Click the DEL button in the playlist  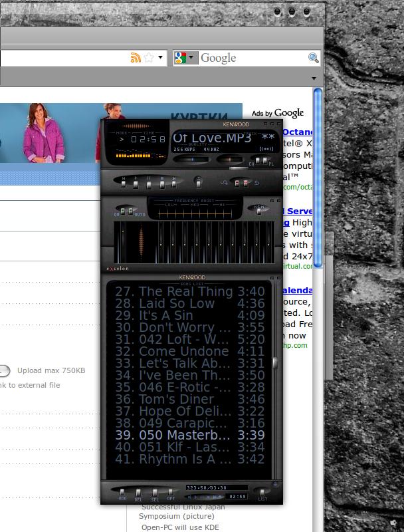[x=138, y=493]
